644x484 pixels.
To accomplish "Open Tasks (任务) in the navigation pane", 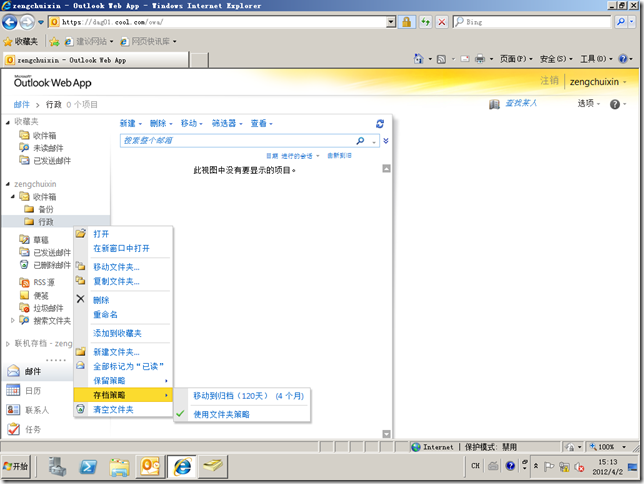I will click(33, 429).
